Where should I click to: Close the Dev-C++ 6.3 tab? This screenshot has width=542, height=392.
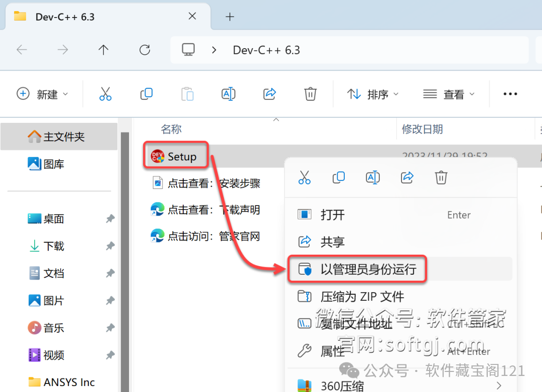pos(192,16)
